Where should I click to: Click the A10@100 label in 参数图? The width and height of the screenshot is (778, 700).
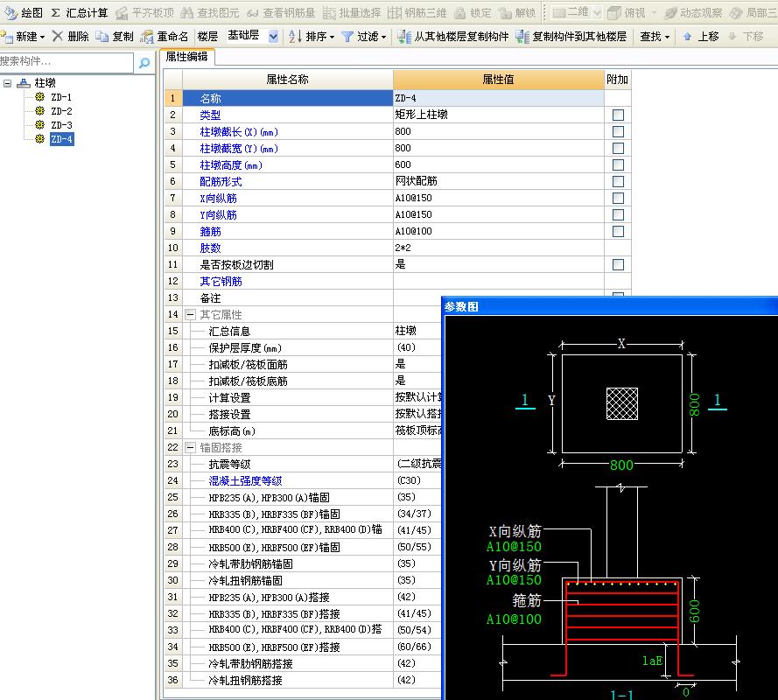tap(514, 619)
